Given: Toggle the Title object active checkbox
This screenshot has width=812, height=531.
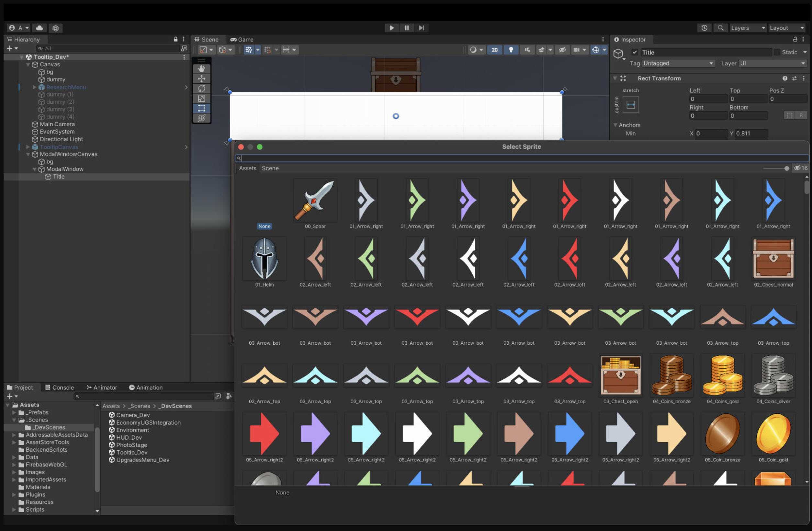Looking at the screenshot, I should tap(635, 52).
